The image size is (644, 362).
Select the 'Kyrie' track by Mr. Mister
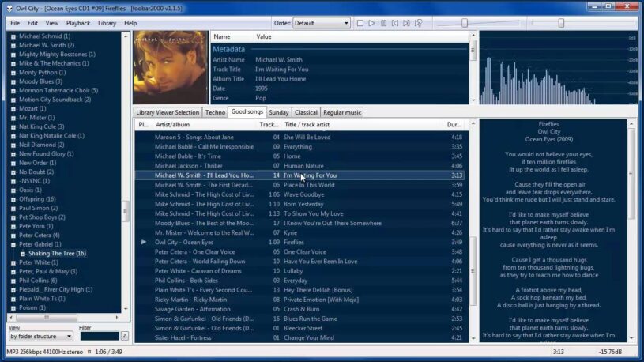tap(299, 232)
